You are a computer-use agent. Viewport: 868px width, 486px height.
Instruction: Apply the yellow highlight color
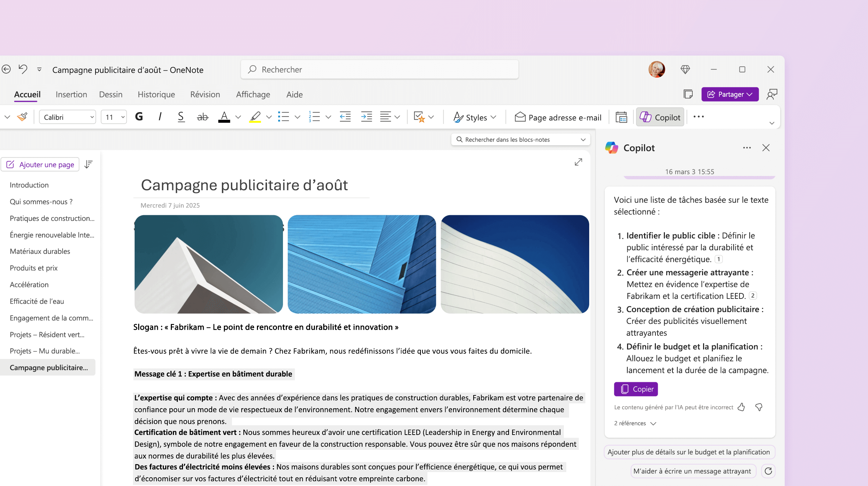(255, 117)
